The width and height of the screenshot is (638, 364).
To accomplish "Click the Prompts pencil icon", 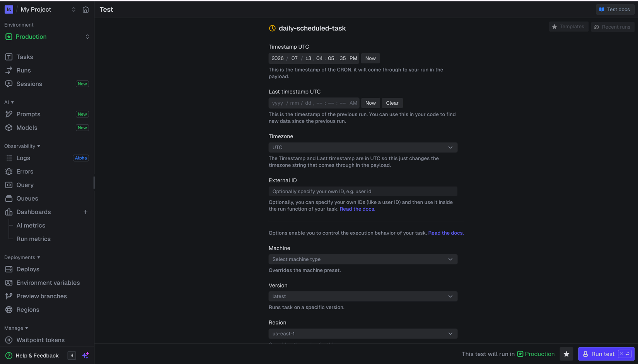I will coord(9,114).
